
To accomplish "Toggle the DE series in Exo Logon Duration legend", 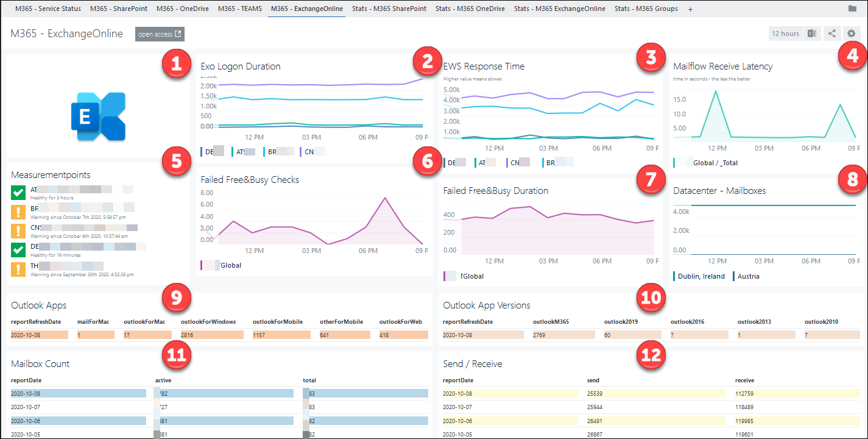I will [x=208, y=151].
